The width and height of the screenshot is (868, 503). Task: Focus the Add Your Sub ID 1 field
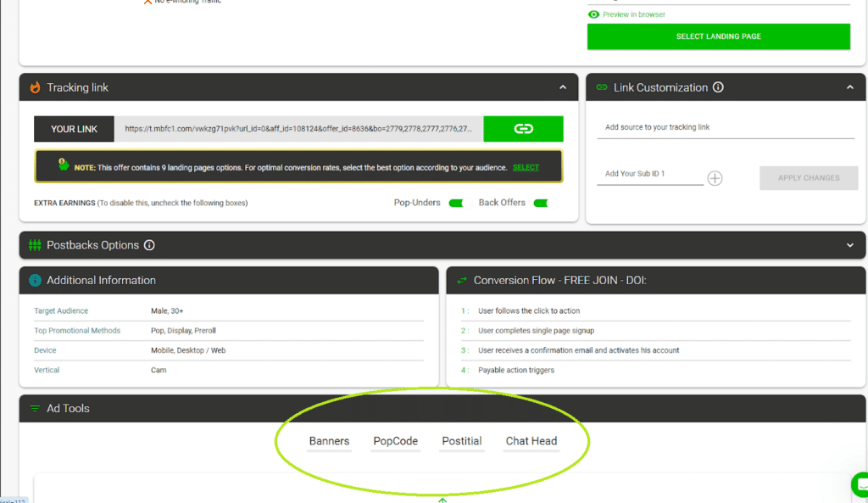click(x=649, y=174)
